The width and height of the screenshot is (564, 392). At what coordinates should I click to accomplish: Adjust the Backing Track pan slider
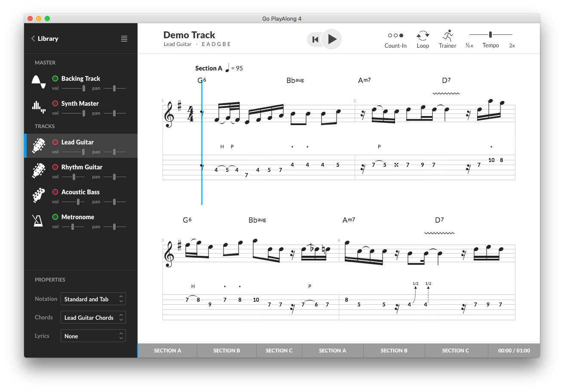coord(114,89)
